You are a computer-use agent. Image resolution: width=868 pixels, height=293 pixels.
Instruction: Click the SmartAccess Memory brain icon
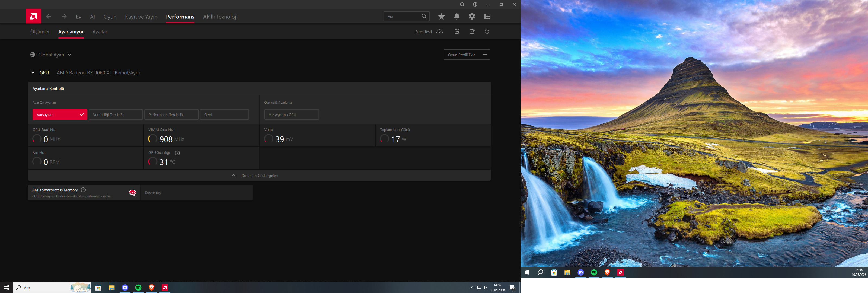pos(132,193)
